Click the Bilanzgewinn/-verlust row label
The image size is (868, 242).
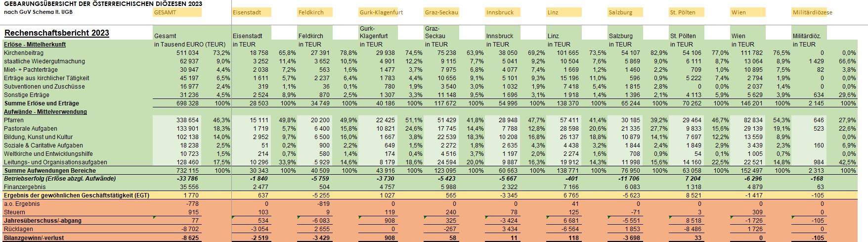coord(34,238)
